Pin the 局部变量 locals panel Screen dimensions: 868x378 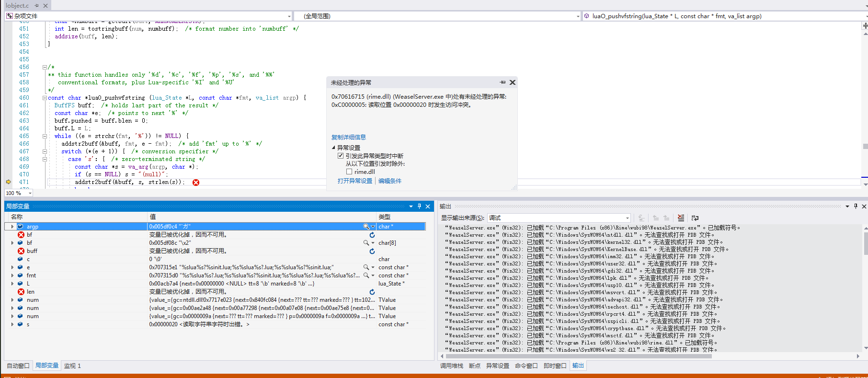pyautogui.click(x=419, y=206)
